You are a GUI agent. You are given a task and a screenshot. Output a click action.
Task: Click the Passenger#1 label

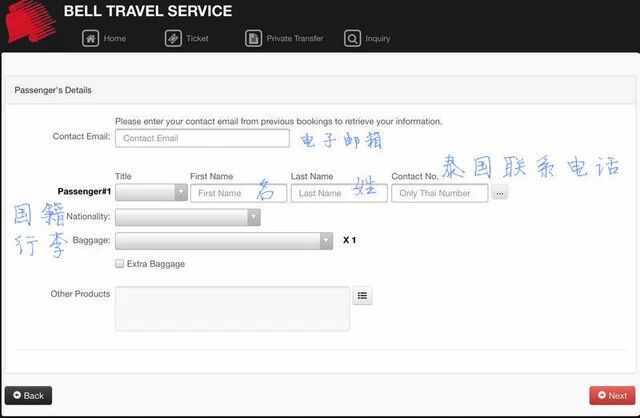[x=84, y=191]
